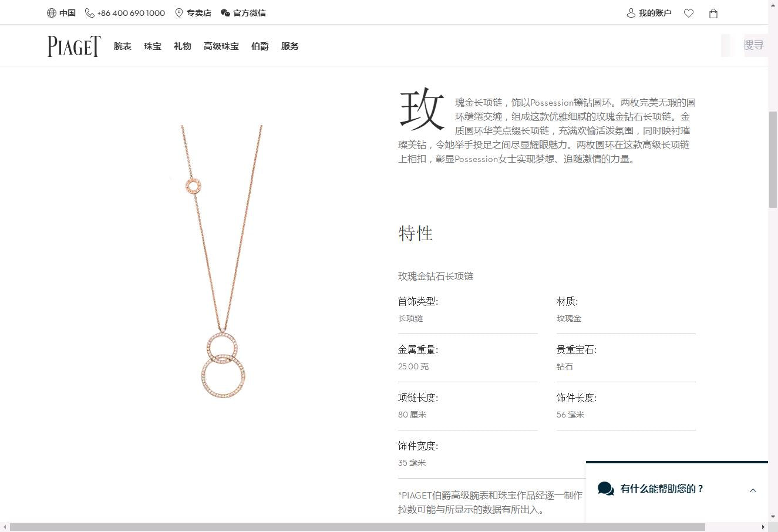The height and width of the screenshot is (532, 778).
Task: Select the 礼物 navigation item
Action: [183, 46]
